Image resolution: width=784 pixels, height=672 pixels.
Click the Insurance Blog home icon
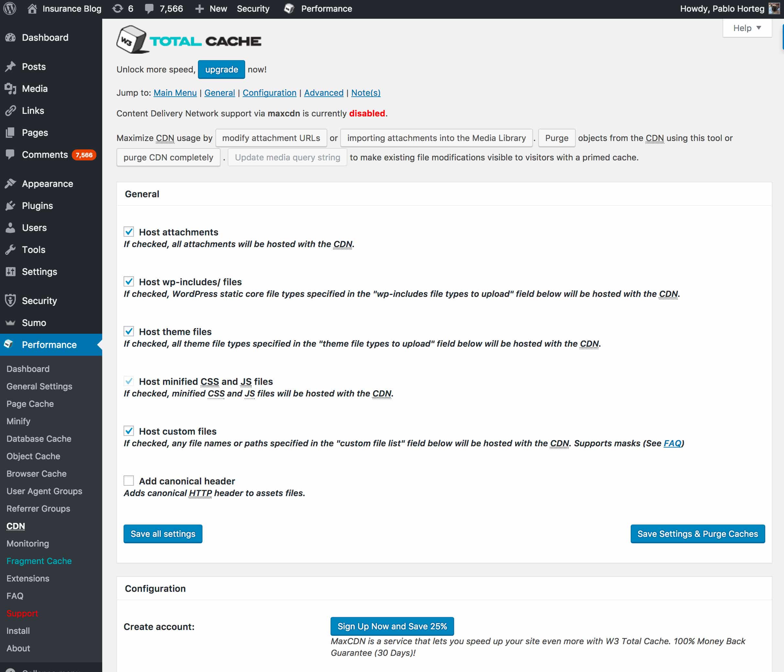pos(33,8)
